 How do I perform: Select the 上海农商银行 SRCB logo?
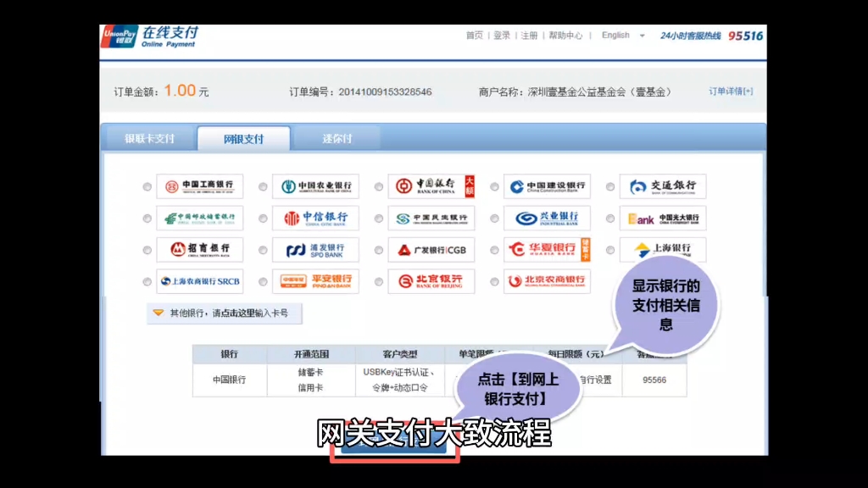[x=200, y=281]
